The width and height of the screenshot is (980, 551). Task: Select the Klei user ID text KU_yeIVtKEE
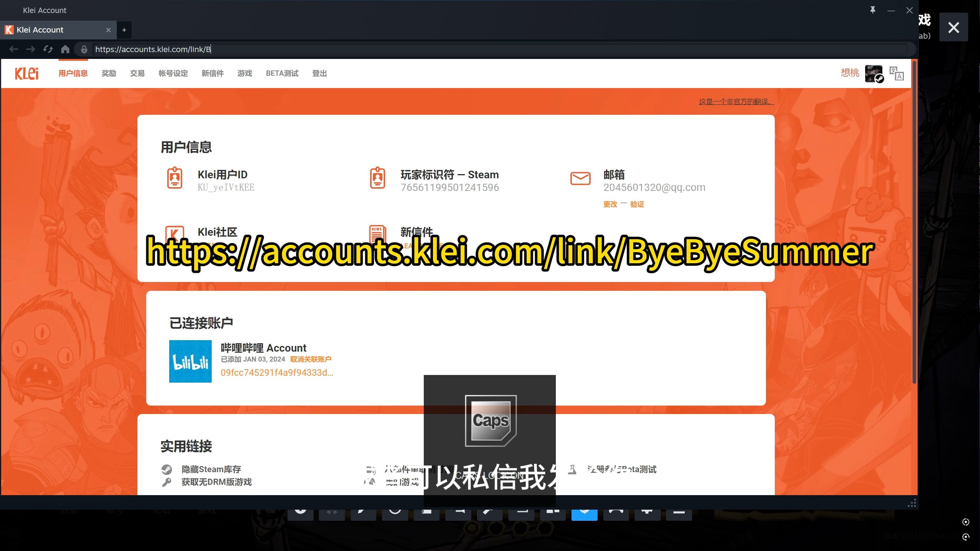click(226, 187)
